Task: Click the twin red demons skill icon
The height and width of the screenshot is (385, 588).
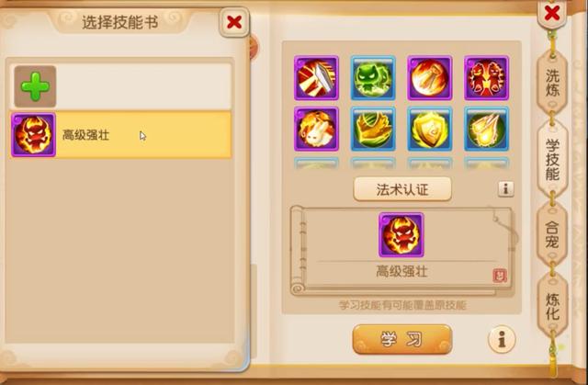Action: (x=486, y=78)
